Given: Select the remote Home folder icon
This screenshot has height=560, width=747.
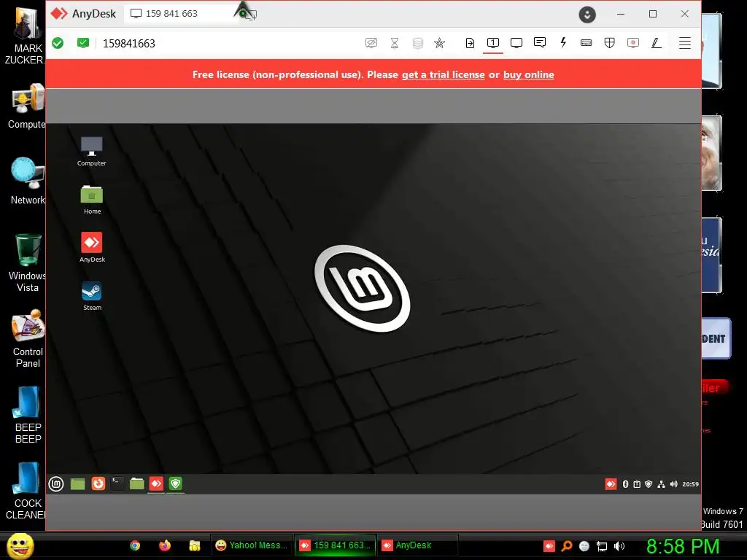Looking at the screenshot, I should [x=92, y=200].
